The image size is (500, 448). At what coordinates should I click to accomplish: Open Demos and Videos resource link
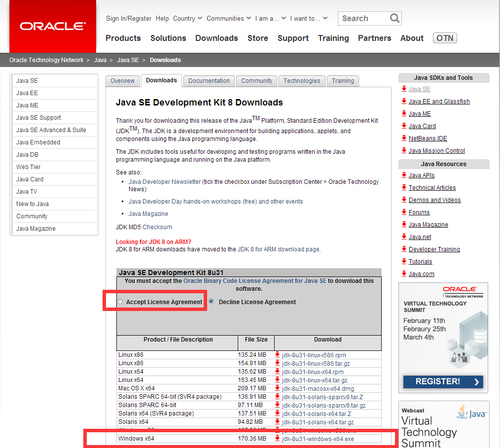click(434, 200)
